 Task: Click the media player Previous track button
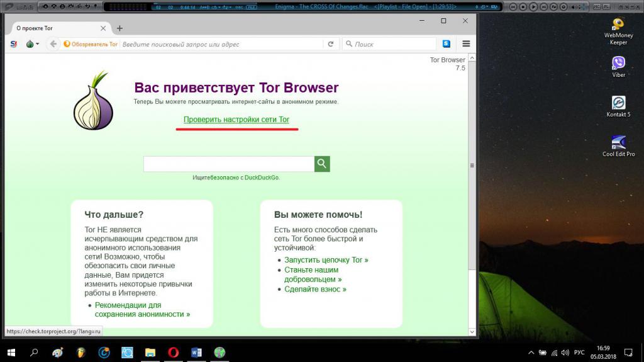coord(513,6)
